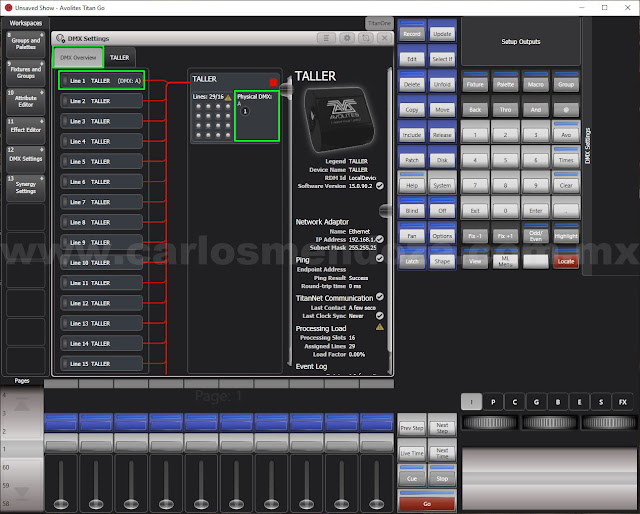Click the DMX Settings title bar icon
This screenshot has height=514, width=640.
pyautogui.click(x=60, y=38)
